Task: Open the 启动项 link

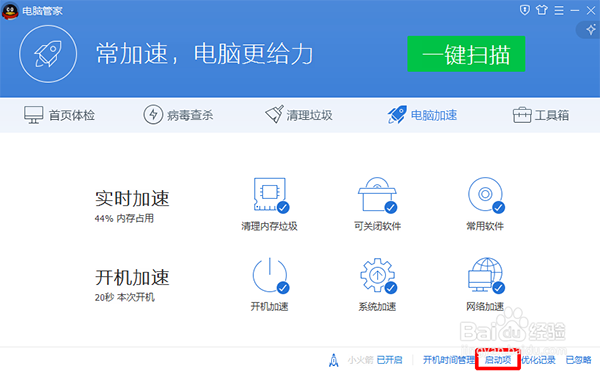Action: pyautogui.click(x=498, y=360)
